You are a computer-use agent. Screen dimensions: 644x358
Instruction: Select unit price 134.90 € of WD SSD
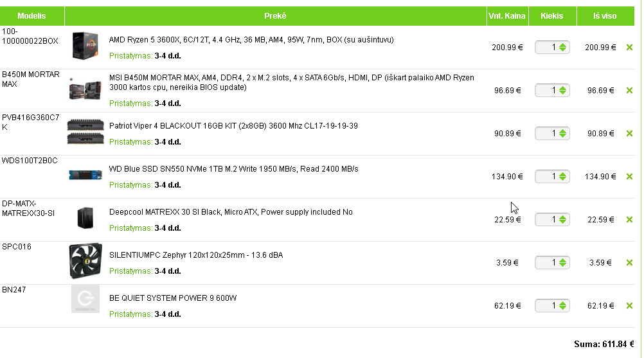[x=507, y=177]
